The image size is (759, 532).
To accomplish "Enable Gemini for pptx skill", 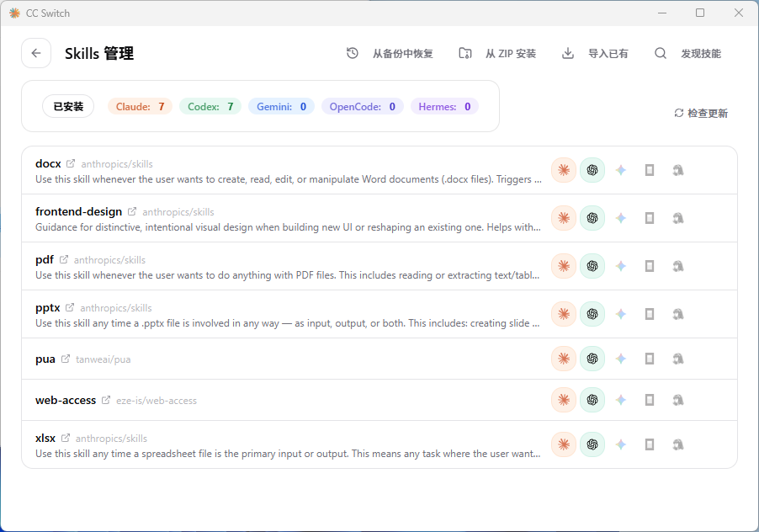I will [x=621, y=314].
